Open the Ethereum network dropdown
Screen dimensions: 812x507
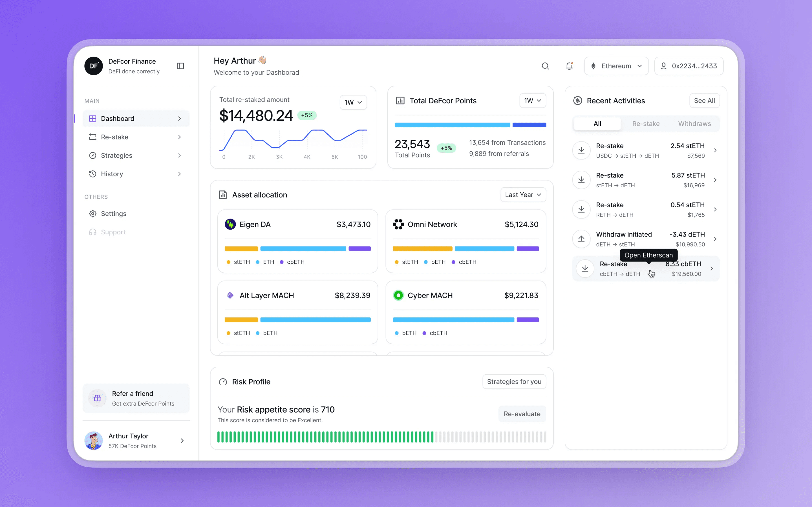click(x=616, y=66)
